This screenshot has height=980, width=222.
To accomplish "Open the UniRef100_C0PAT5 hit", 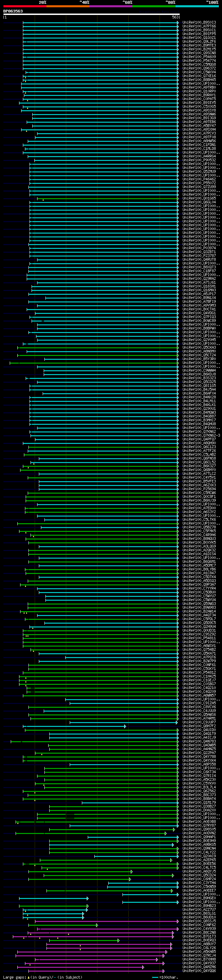I will coord(199,99).
